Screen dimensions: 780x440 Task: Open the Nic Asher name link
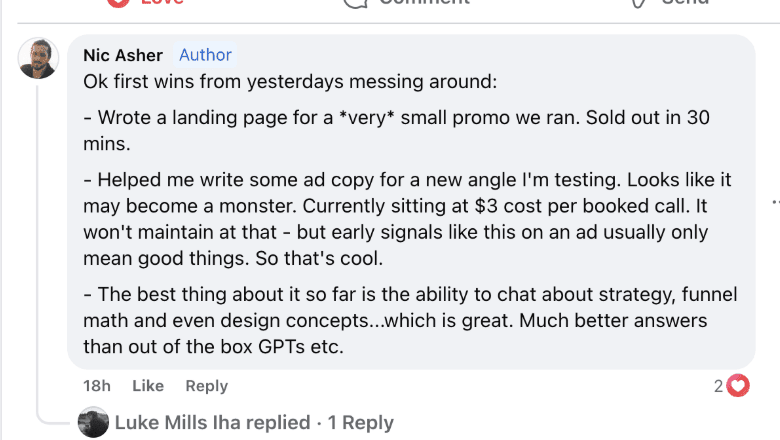tap(123, 55)
